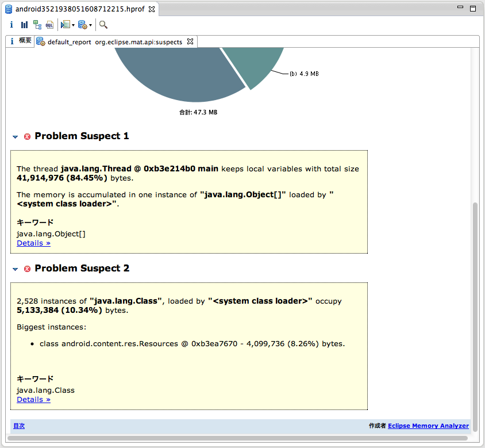Click the red error icon beside Problem Suspect 2
Screen dimensions: 485x448
coord(26,269)
